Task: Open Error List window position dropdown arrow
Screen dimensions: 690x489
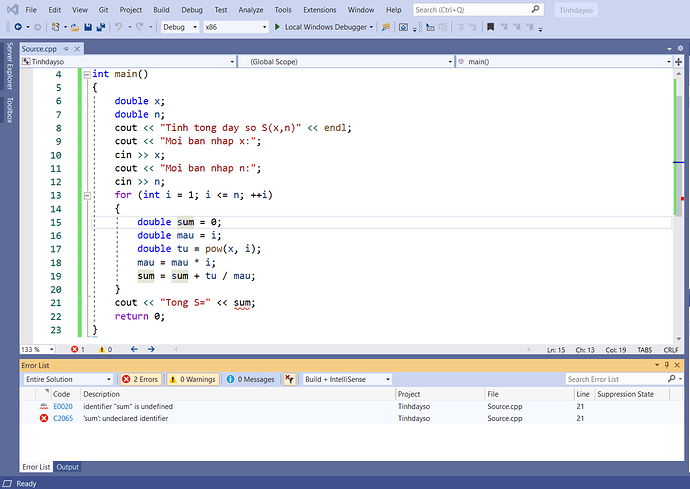Action: [x=657, y=365]
